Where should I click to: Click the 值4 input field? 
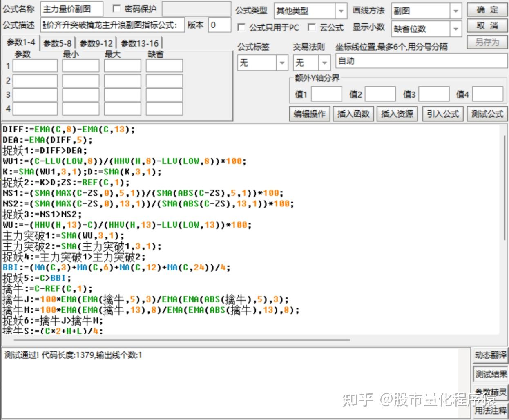click(x=488, y=94)
